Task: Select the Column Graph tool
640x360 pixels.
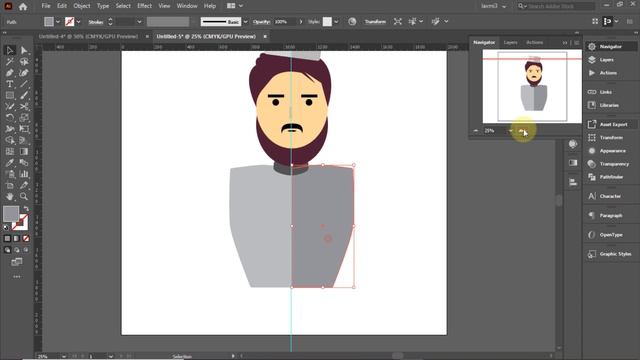Action: pyautogui.click(x=24, y=174)
